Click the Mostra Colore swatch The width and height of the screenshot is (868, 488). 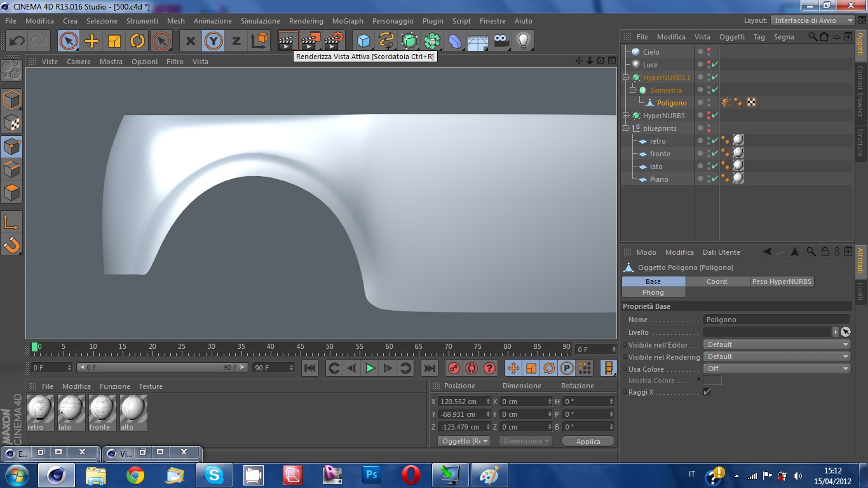(712, 381)
